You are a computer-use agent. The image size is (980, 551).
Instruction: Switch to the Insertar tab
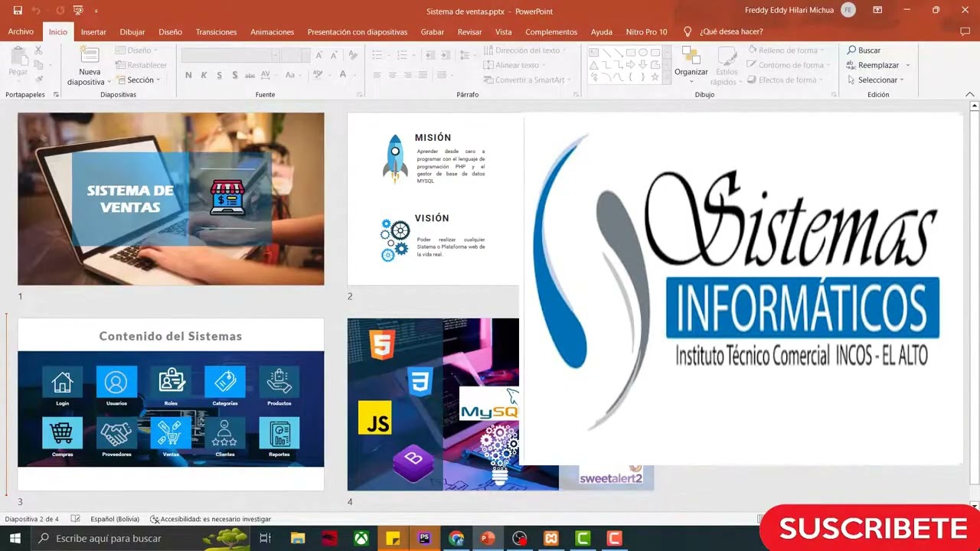coord(93,32)
